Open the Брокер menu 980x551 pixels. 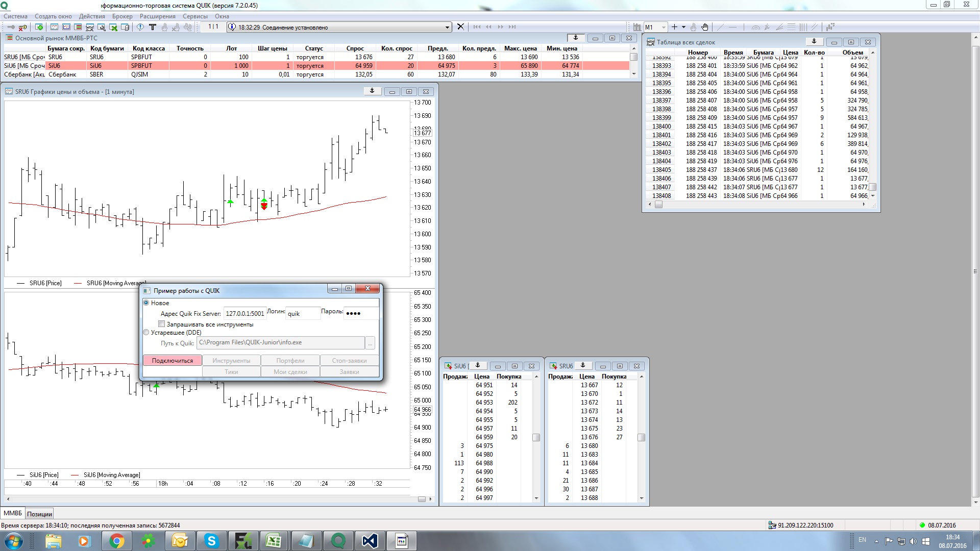pyautogui.click(x=122, y=16)
